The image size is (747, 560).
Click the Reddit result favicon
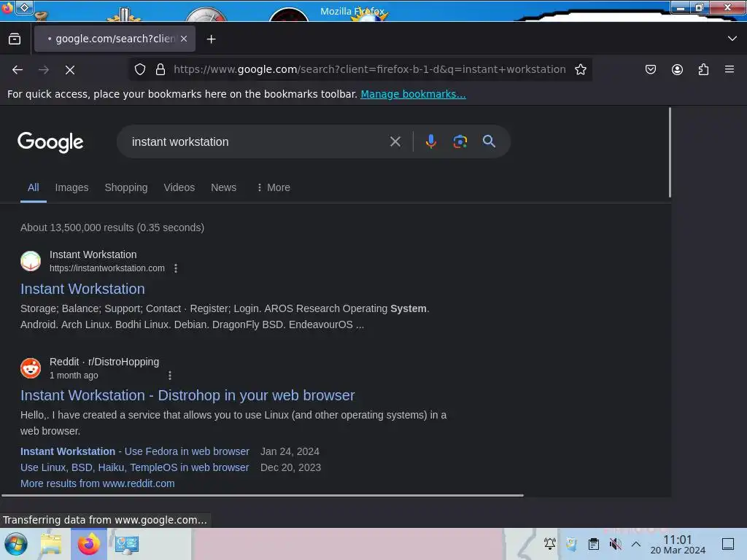(31, 368)
